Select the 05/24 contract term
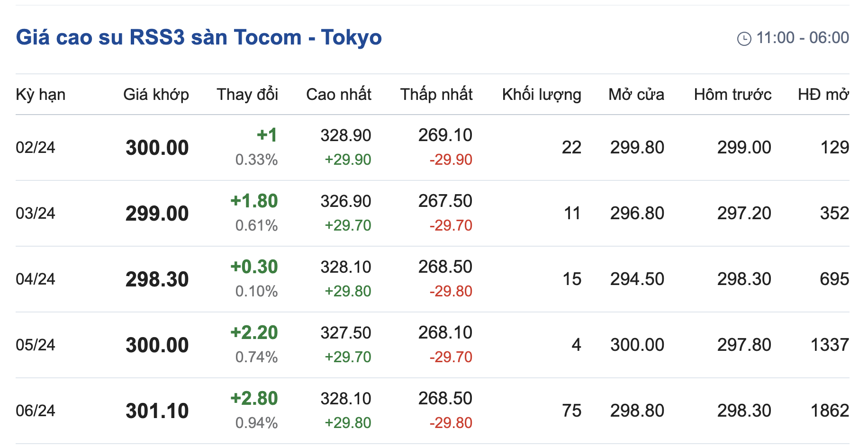This screenshot has width=868, height=446. (36, 345)
